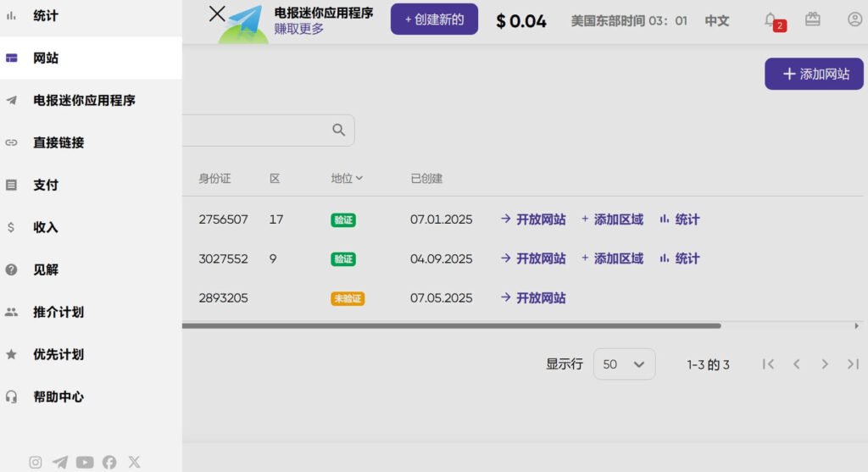Select 统计 in the sidebar menu

coord(46,16)
